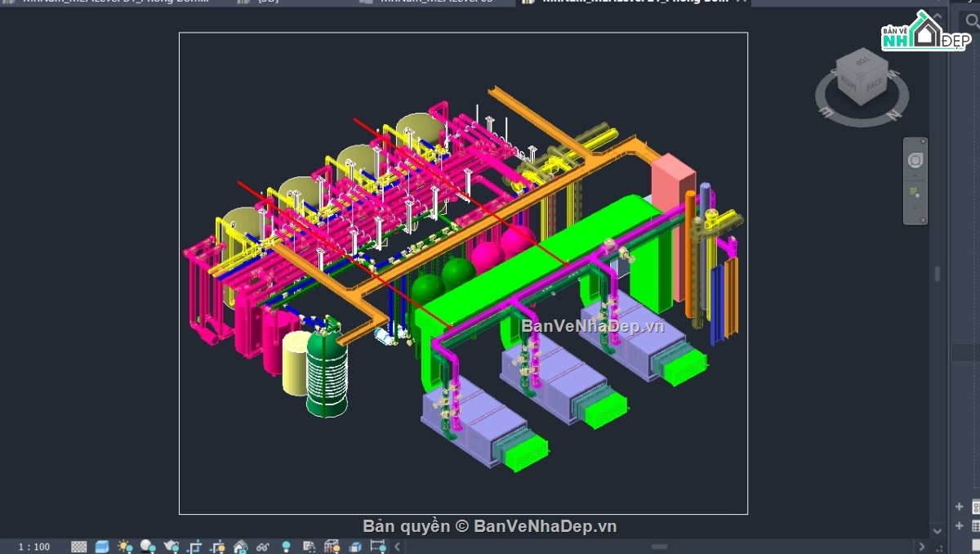Toggle the grid display icon in status bar

tap(79, 547)
